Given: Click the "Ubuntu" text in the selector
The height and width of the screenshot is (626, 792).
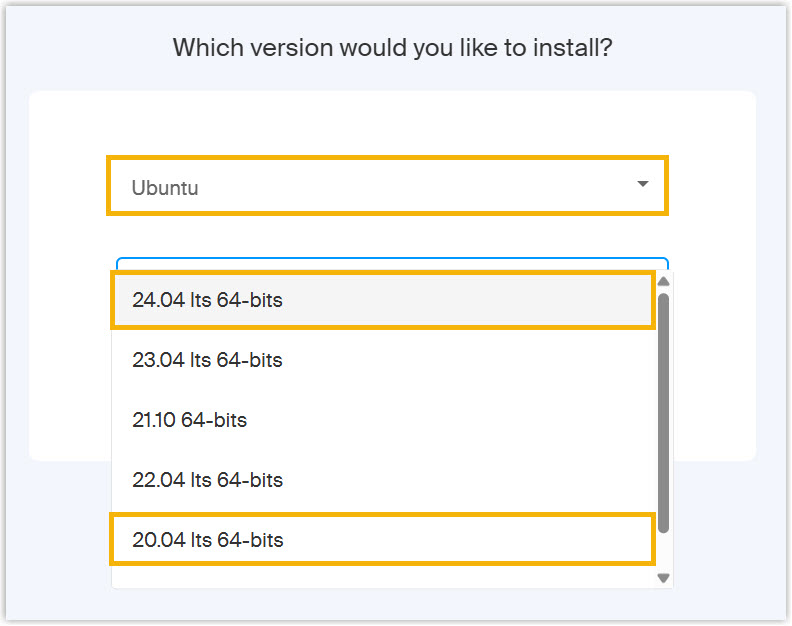Looking at the screenshot, I should tap(165, 188).
